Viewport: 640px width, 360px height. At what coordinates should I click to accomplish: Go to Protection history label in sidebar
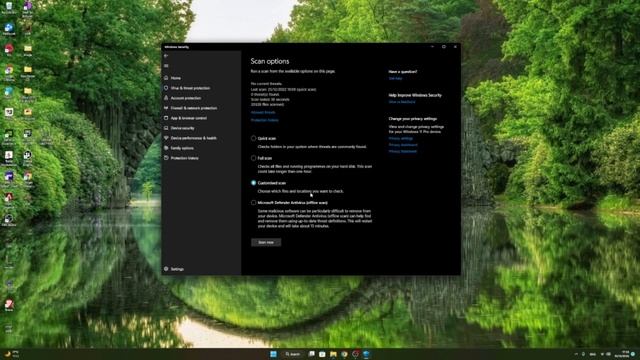click(184, 158)
